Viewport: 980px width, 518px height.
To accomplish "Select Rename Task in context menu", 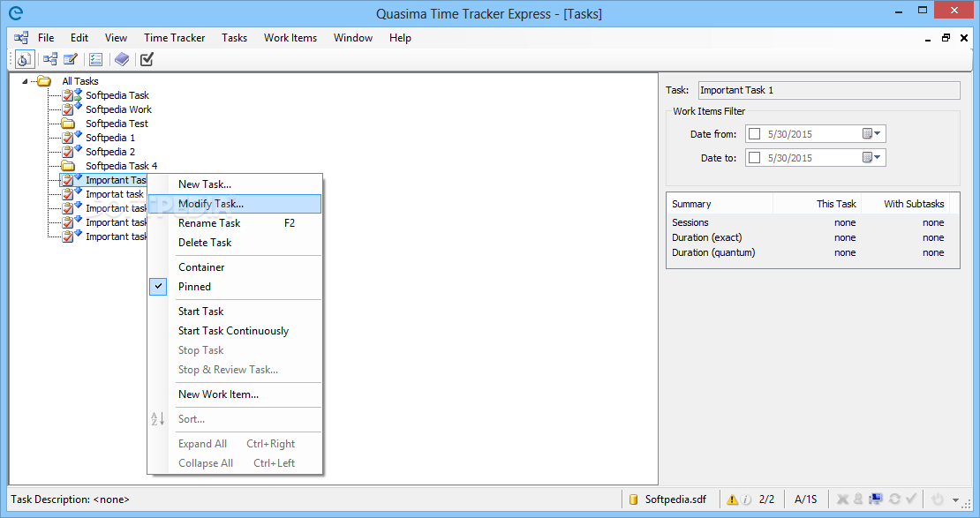I will coord(235,223).
